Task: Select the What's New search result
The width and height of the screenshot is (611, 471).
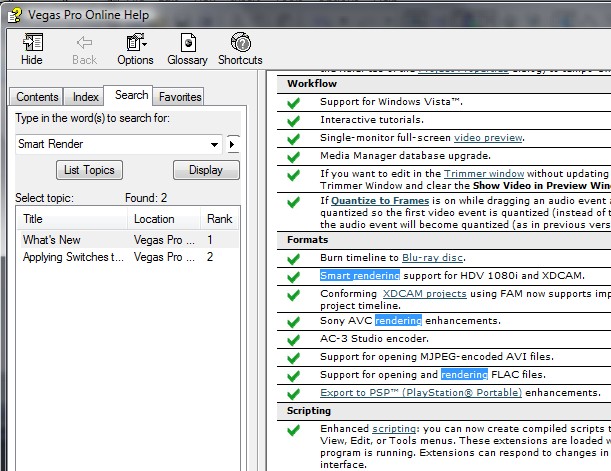Action: [128, 240]
